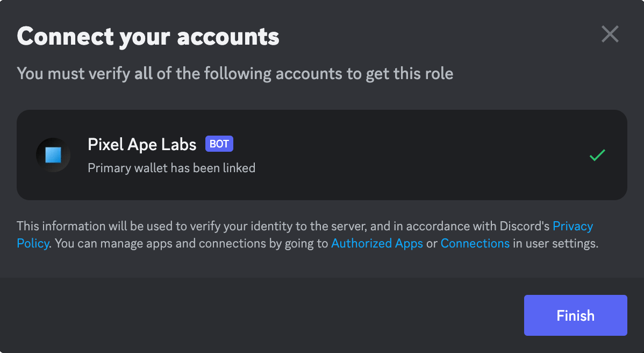This screenshot has width=644, height=353.
Task: Click the bot's circular profile picture
Action: (53, 155)
